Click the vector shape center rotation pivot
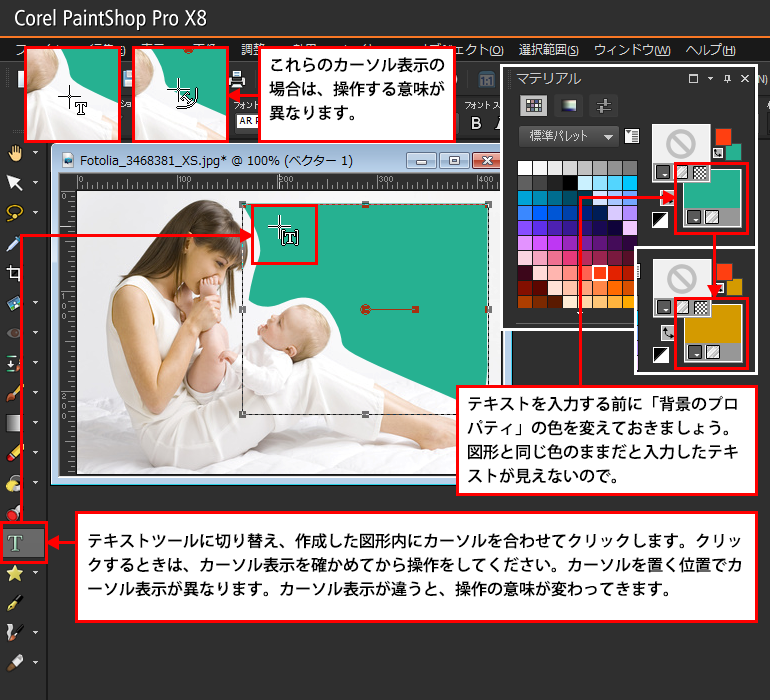 [365, 309]
